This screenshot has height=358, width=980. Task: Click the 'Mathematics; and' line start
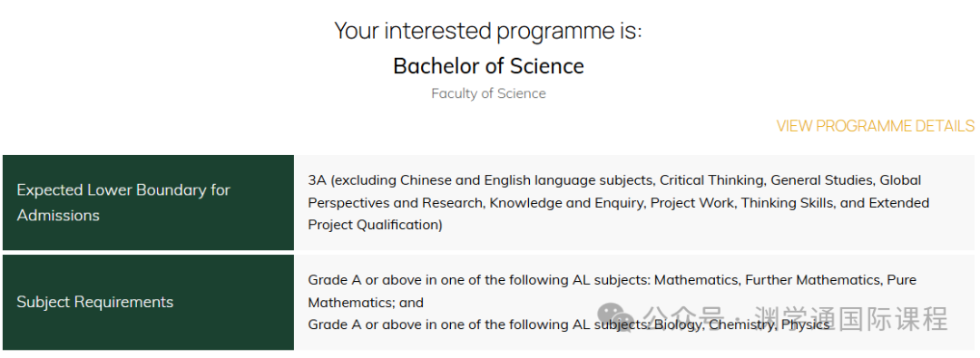[x=366, y=303]
